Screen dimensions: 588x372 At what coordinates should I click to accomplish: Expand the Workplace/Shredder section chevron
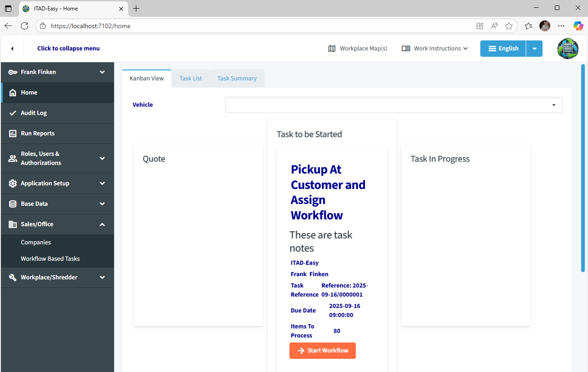coord(102,278)
